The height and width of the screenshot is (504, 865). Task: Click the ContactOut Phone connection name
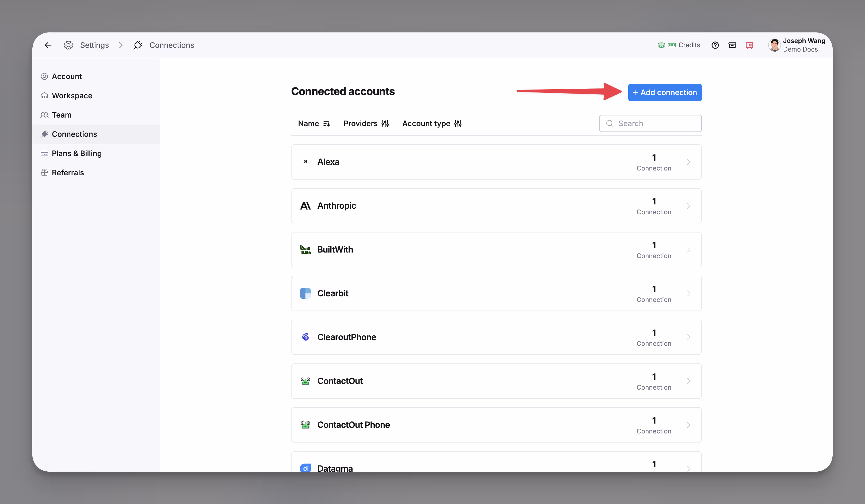[354, 425]
